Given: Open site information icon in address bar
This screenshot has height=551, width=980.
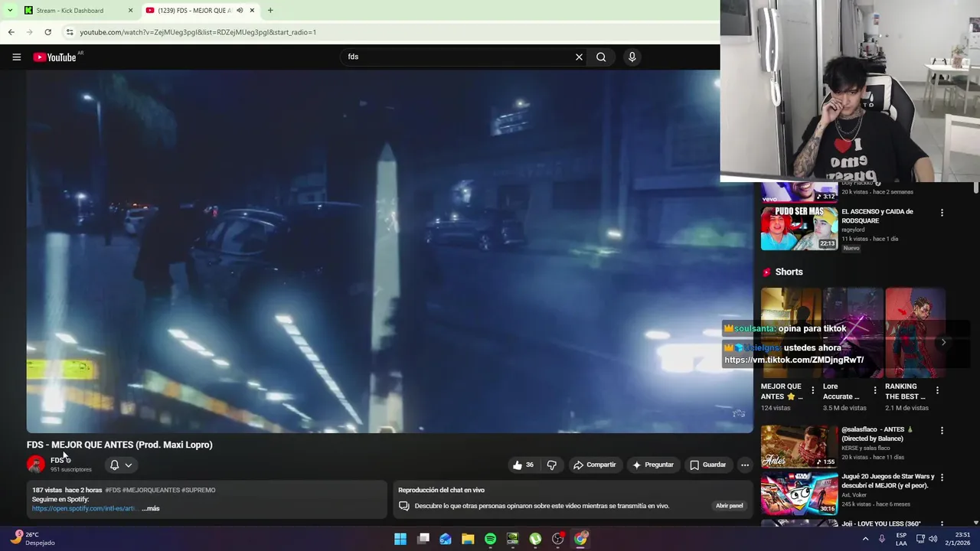Looking at the screenshot, I should click(x=70, y=32).
